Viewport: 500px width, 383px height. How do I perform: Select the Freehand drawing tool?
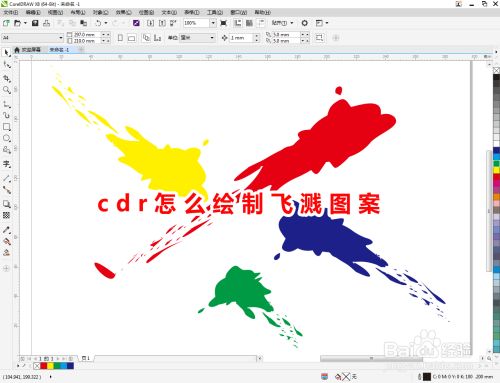[x=7, y=104]
